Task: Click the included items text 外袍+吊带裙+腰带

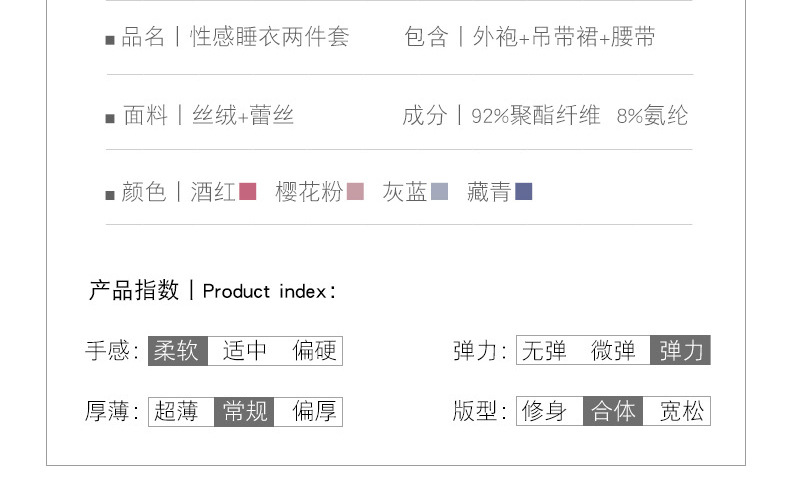Action: click(564, 38)
